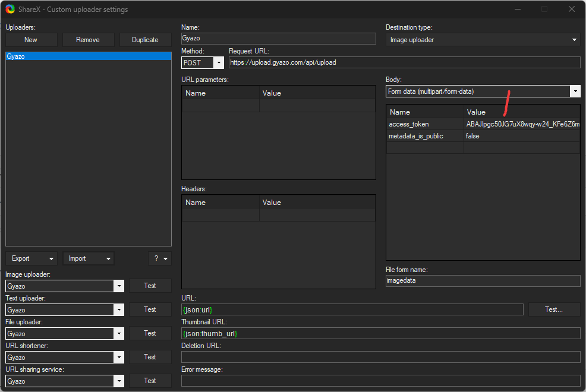Click the URL field with {json:url}
586x392 pixels.
pos(352,310)
